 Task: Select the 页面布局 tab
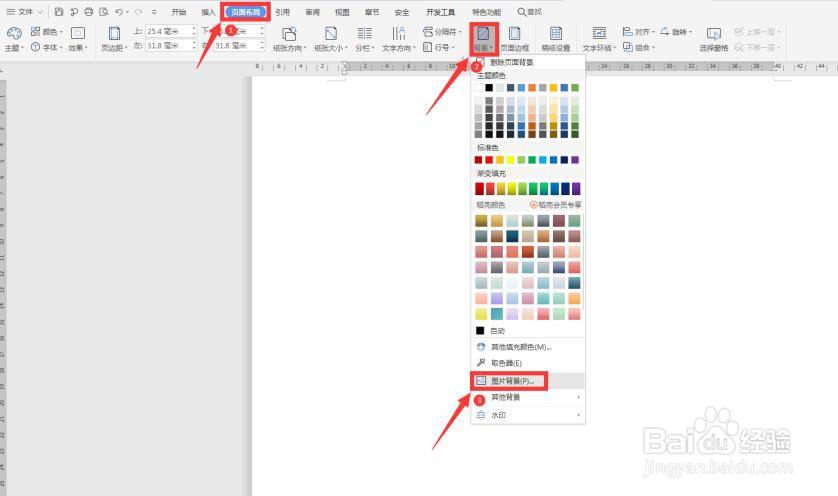[x=245, y=12]
